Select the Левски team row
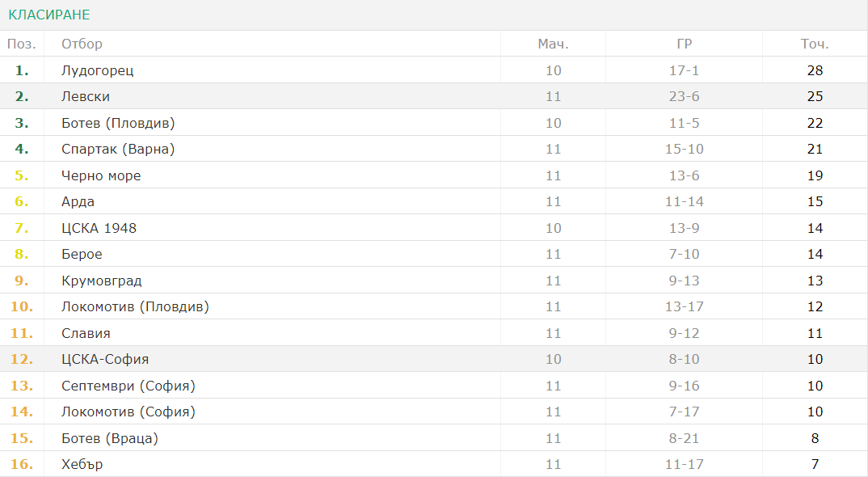Image resolution: width=868 pixels, height=477 pixels. tap(434, 96)
